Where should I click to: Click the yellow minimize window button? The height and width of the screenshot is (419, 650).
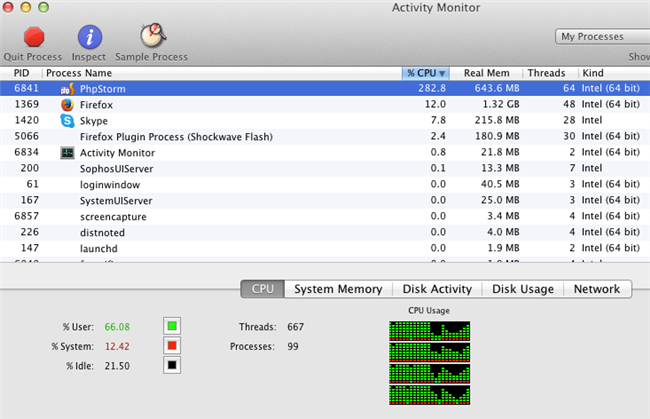[x=26, y=7]
